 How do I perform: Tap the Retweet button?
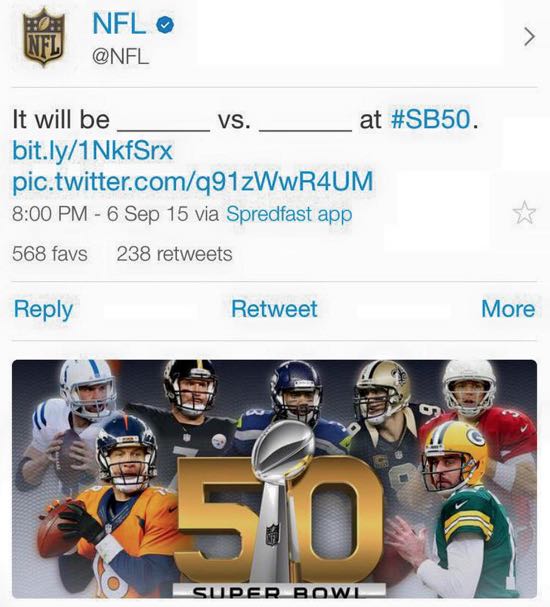coord(274,309)
